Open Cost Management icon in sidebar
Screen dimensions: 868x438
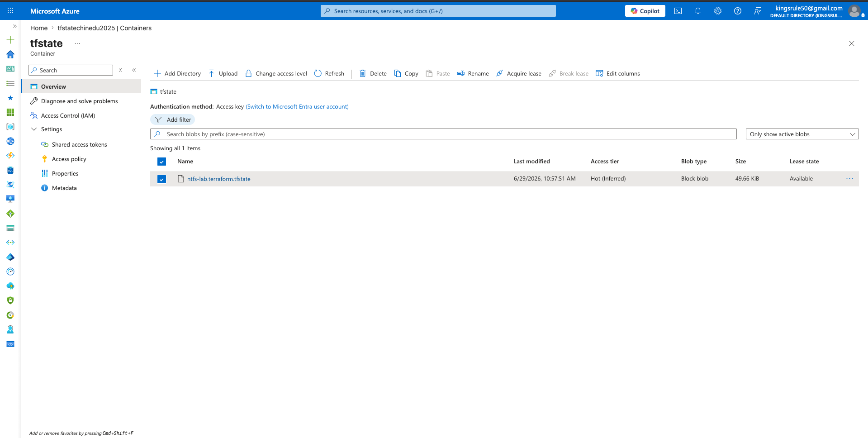click(10, 315)
